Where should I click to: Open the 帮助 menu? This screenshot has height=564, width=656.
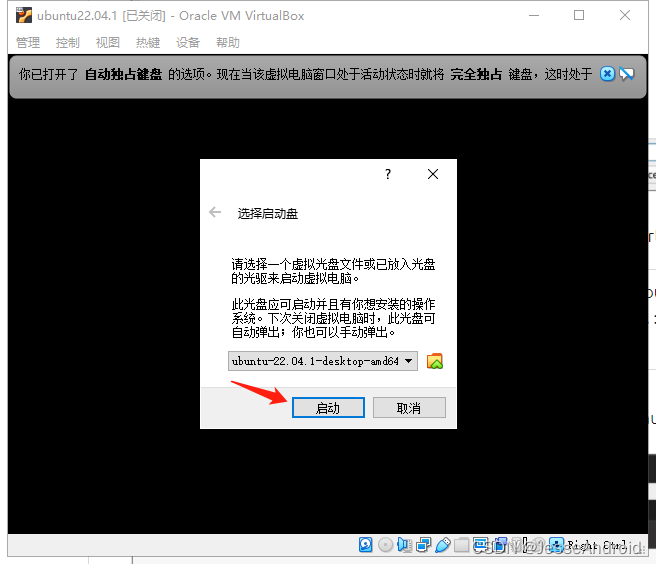click(228, 42)
